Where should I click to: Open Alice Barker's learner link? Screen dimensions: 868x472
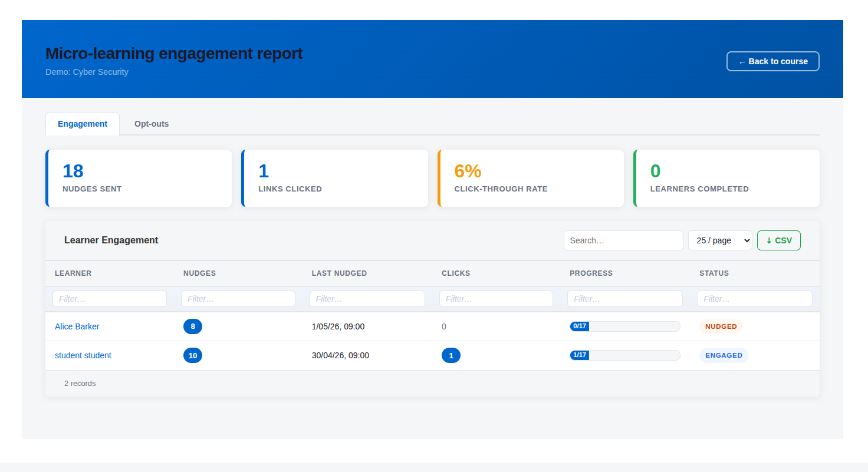coord(77,326)
